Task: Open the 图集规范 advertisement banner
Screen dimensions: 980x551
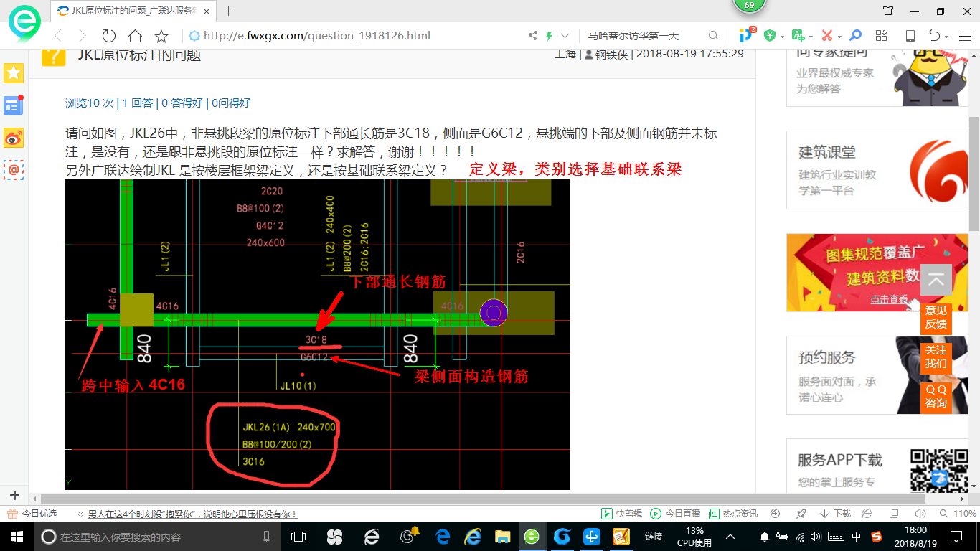Action: coord(877,273)
